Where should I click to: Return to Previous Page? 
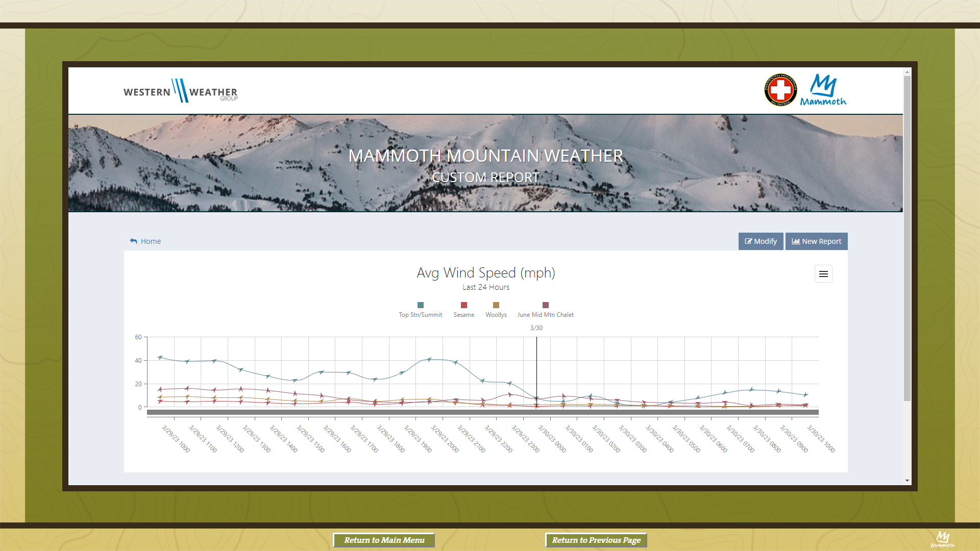coord(596,540)
